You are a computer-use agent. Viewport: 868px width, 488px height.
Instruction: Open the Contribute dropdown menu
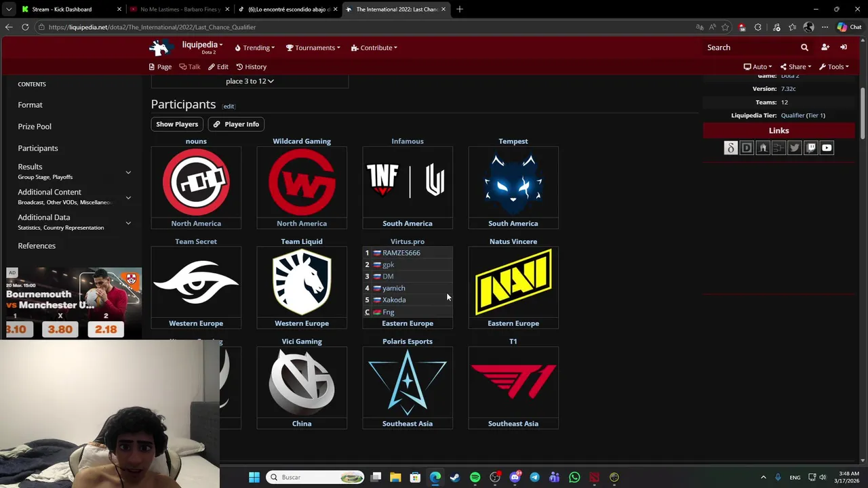coord(374,47)
